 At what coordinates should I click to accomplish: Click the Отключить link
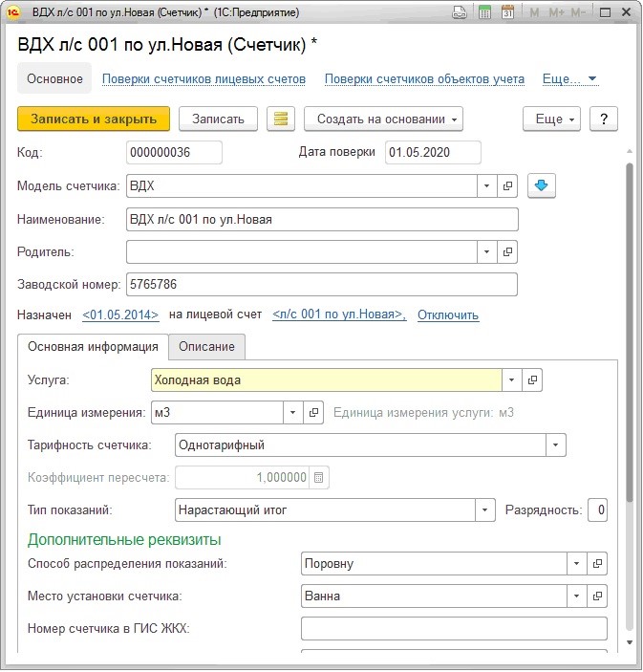point(448,314)
